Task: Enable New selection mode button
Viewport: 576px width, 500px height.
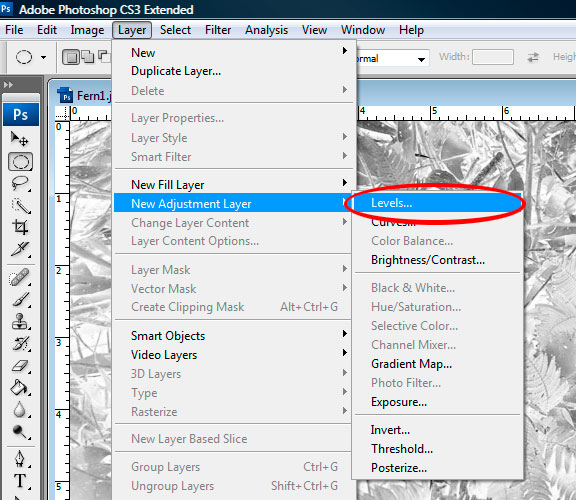Action: (x=71, y=57)
